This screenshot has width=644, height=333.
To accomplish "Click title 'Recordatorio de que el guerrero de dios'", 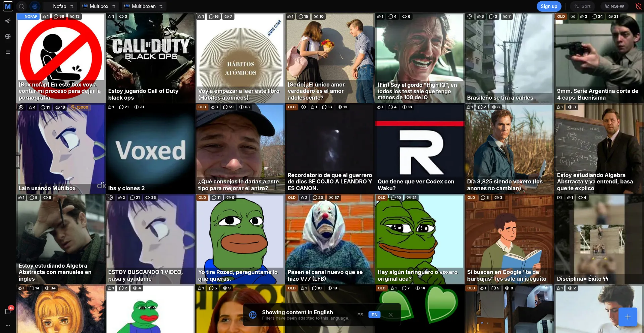I will click(x=330, y=182).
